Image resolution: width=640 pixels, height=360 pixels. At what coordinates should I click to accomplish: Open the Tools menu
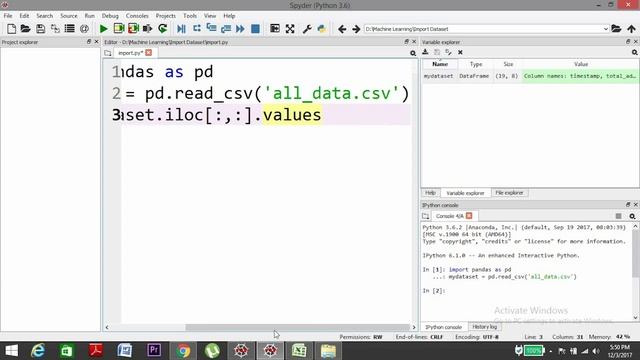[x=190, y=16]
